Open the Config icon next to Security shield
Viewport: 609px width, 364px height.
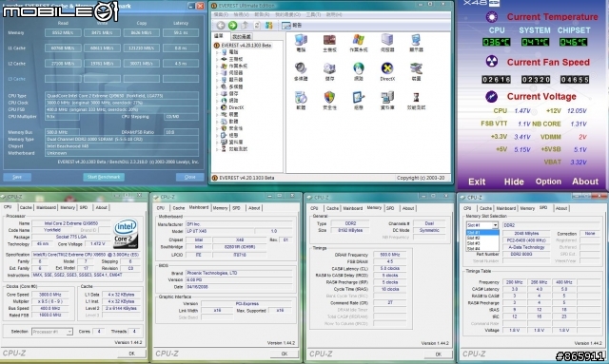tap(359, 97)
